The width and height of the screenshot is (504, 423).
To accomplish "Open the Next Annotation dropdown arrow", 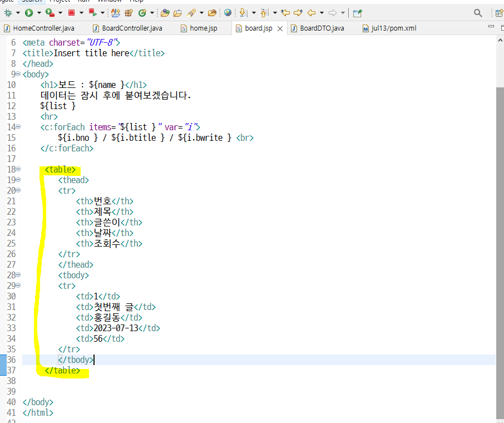I will (254, 13).
